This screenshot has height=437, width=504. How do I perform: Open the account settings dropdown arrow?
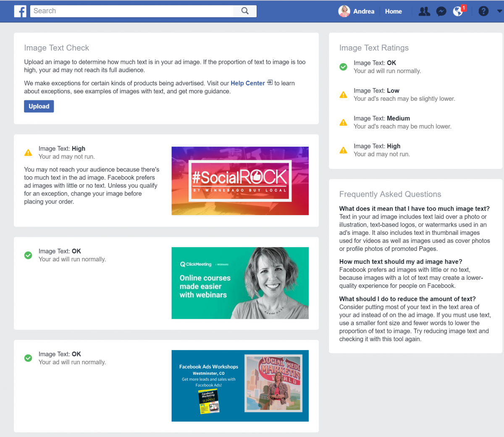499,11
